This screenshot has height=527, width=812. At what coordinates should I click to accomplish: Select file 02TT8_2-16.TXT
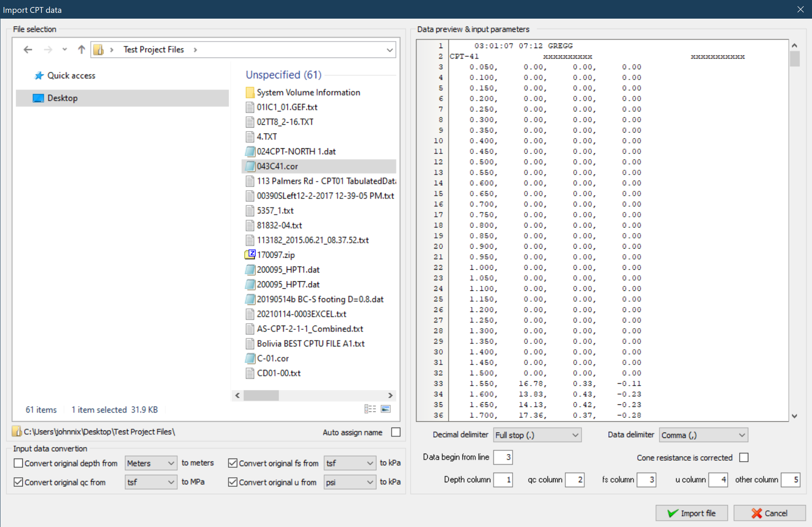pyautogui.click(x=285, y=122)
